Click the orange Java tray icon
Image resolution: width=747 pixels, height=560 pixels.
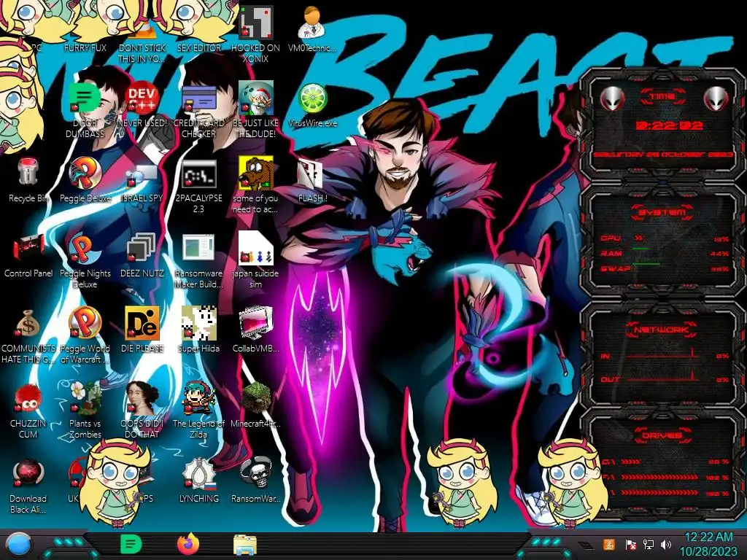point(609,544)
